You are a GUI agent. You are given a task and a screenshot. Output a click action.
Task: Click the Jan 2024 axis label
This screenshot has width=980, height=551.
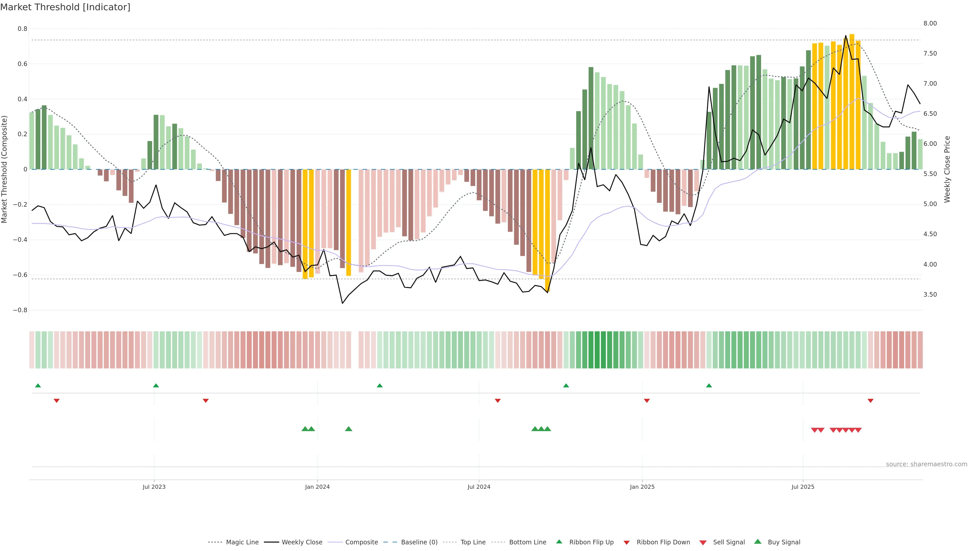click(x=317, y=487)
